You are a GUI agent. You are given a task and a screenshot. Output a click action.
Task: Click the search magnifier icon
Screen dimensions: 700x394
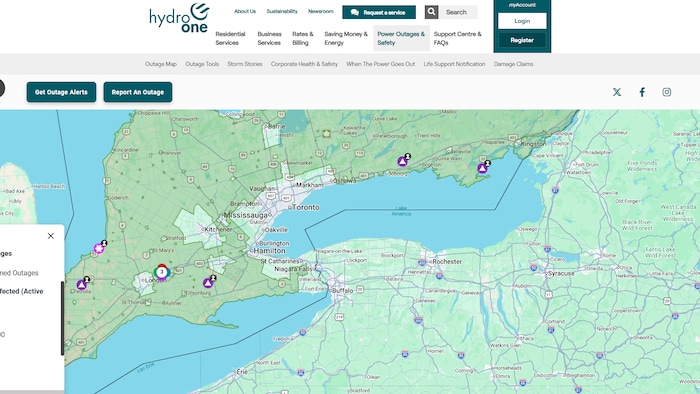click(431, 12)
